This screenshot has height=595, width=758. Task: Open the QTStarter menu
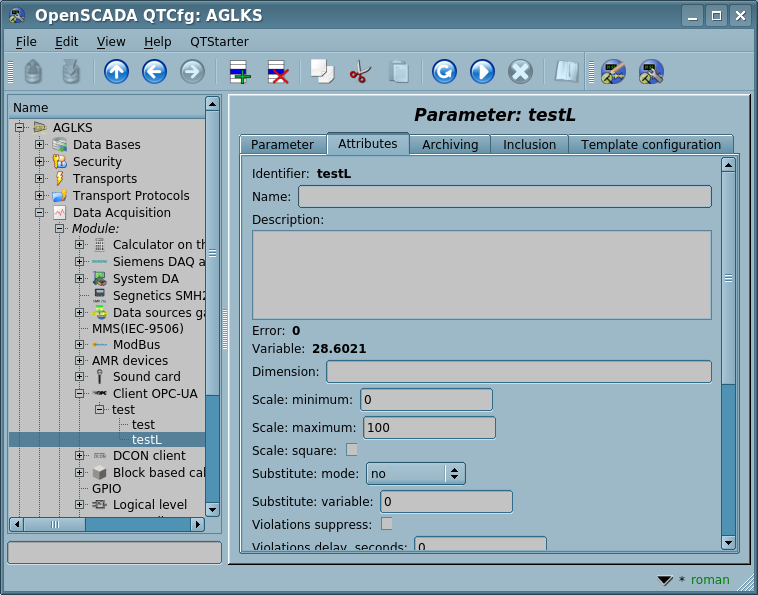(219, 41)
